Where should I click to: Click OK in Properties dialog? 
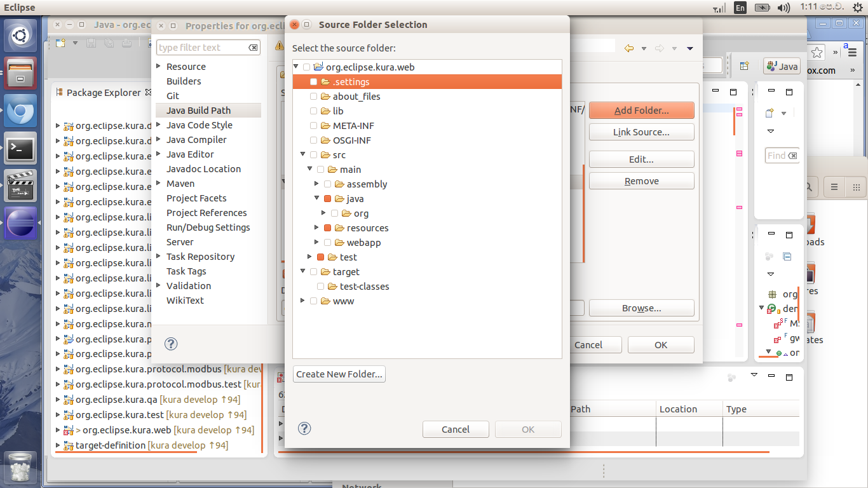[661, 345]
